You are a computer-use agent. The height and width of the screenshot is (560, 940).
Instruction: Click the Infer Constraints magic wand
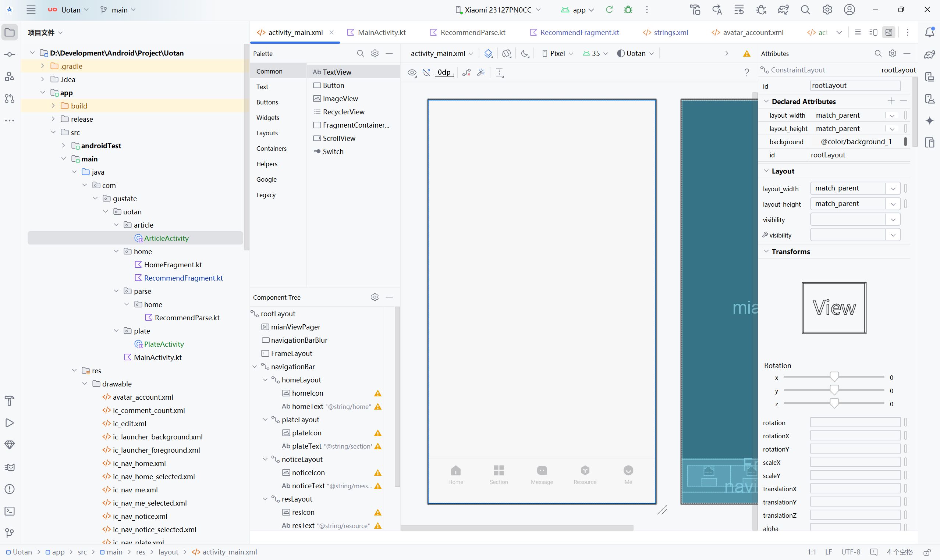[481, 72]
